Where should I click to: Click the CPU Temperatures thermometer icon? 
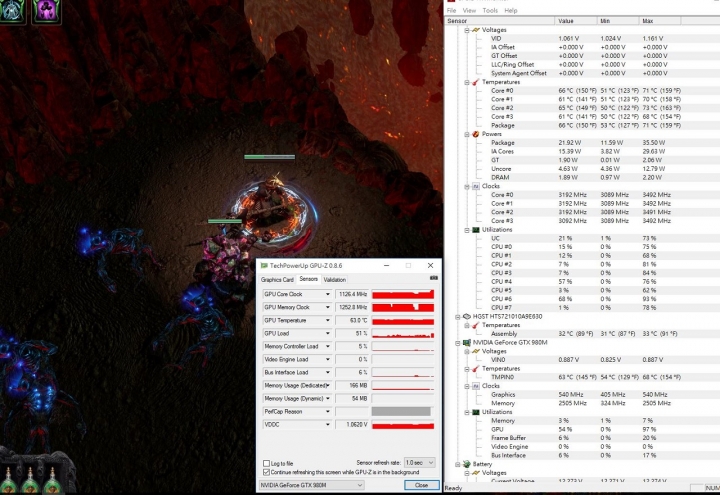tap(476, 82)
